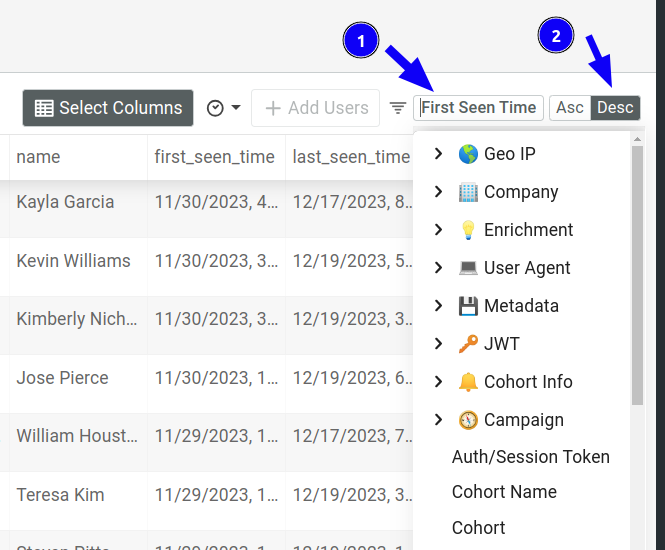
Task: Click the User Agent laptop icon
Action: click(x=468, y=268)
